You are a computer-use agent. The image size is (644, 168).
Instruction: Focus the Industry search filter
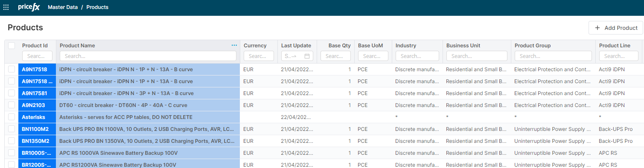pos(417,56)
